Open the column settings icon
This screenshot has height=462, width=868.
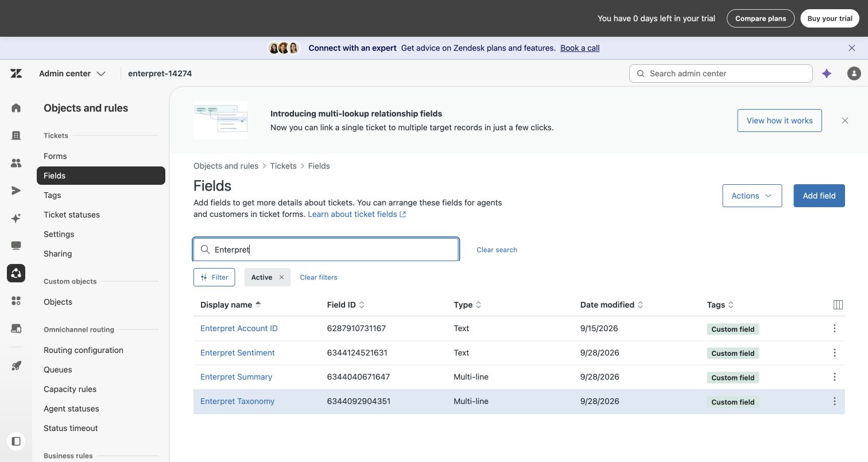[x=838, y=305]
